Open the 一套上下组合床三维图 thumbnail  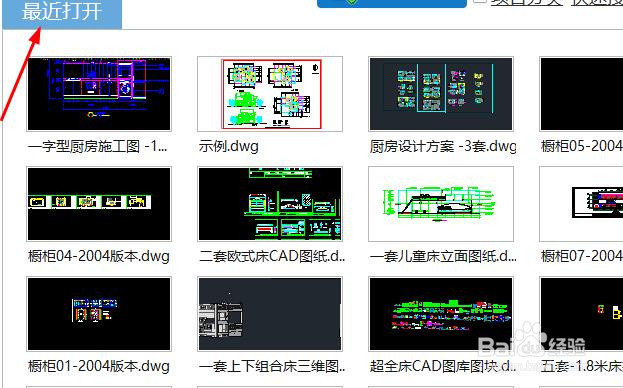coord(270,314)
